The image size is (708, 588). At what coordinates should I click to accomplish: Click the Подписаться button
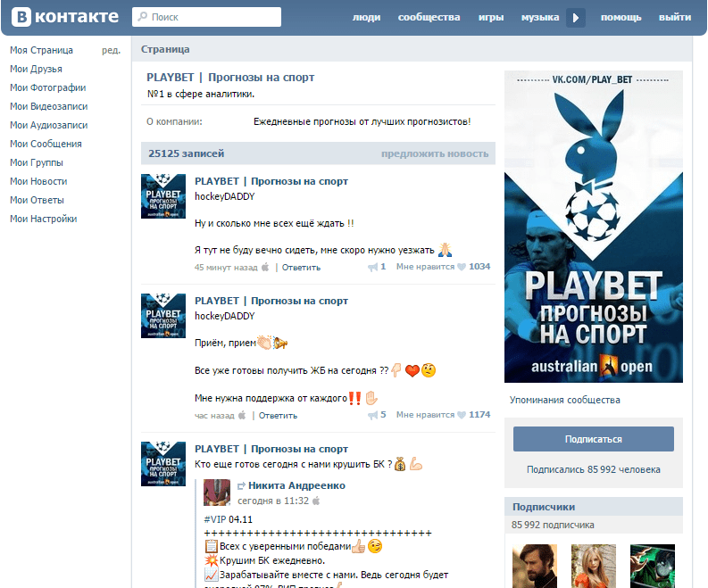(x=594, y=439)
